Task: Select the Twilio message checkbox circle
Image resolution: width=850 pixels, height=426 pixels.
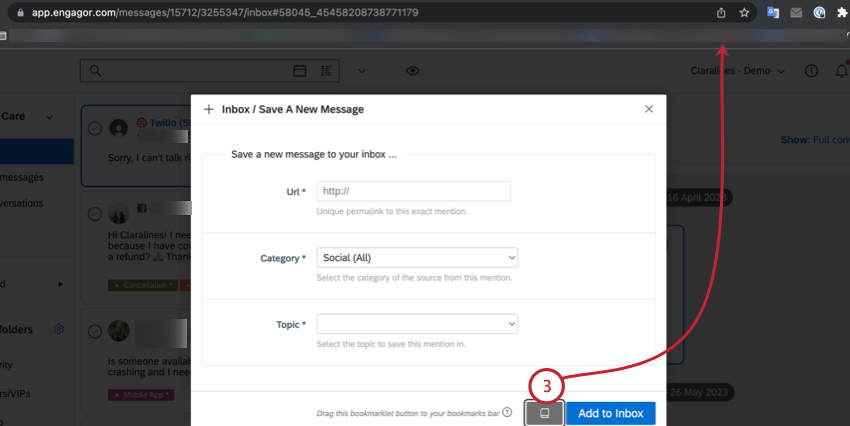Action: 95,128
